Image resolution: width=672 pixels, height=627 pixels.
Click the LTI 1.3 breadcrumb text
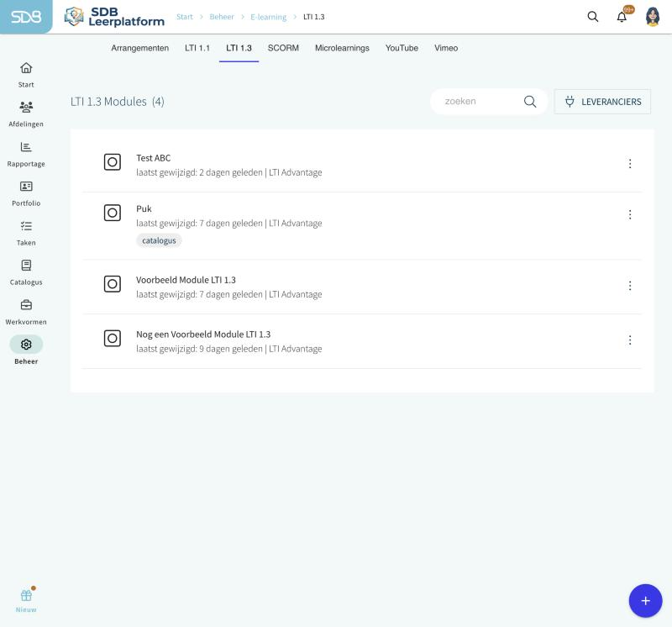point(313,17)
